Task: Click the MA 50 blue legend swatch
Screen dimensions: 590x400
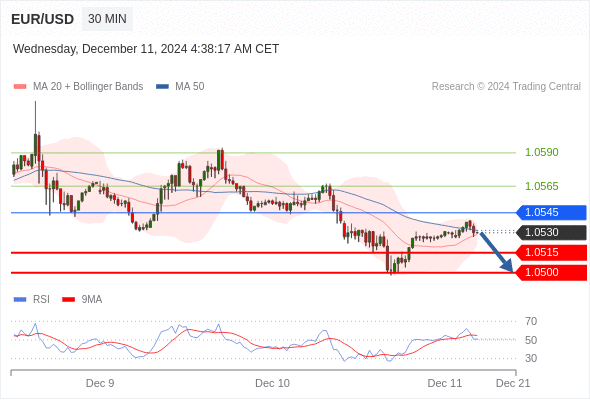Action: (162, 87)
